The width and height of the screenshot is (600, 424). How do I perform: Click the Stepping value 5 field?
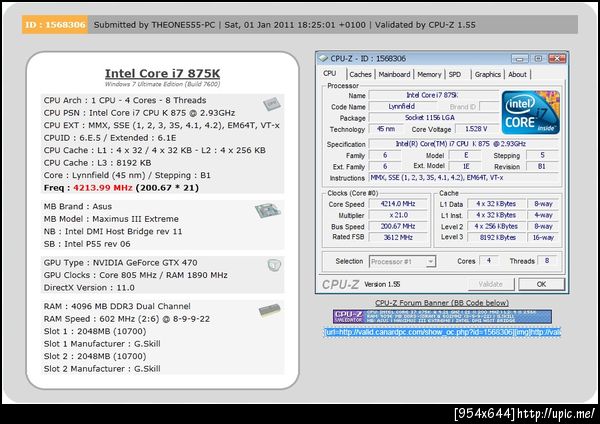click(x=542, y=155)
